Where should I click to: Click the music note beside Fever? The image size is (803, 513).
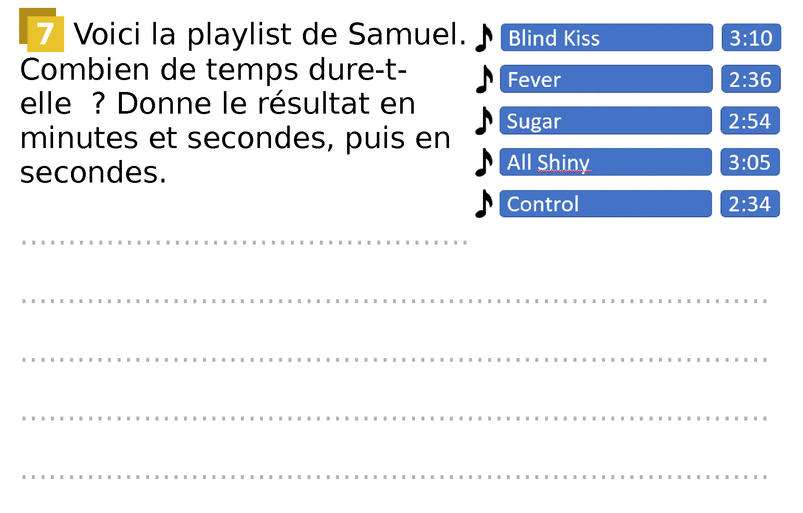484,79
